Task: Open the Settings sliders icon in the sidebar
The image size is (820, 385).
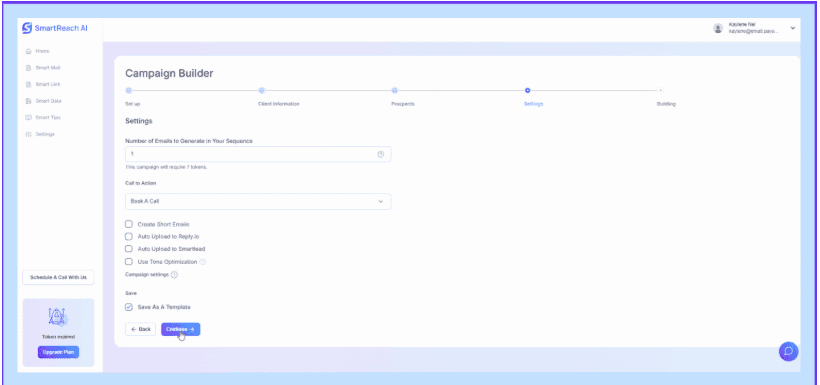Action: click(x=29, y=134)
